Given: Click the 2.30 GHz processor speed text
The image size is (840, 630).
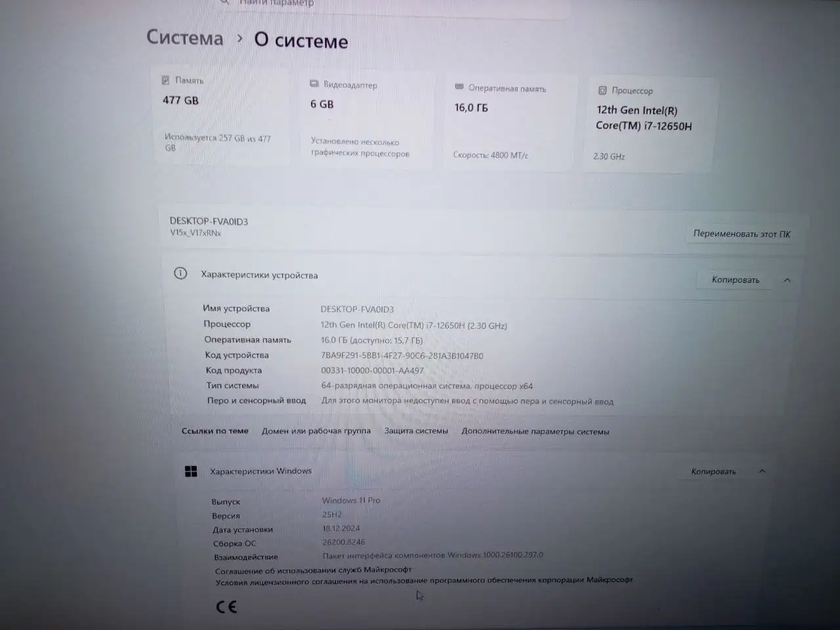Looking at the screenshot, I should pyautogui.click(x=609, y=156).
